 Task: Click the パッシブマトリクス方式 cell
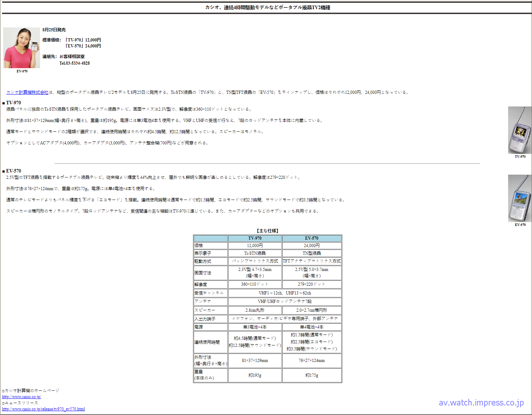click(x=255, y=261)
